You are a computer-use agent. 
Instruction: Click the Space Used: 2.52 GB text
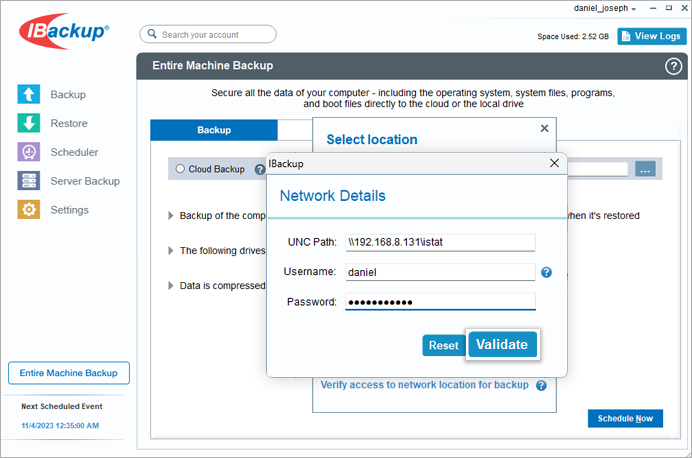573,37
